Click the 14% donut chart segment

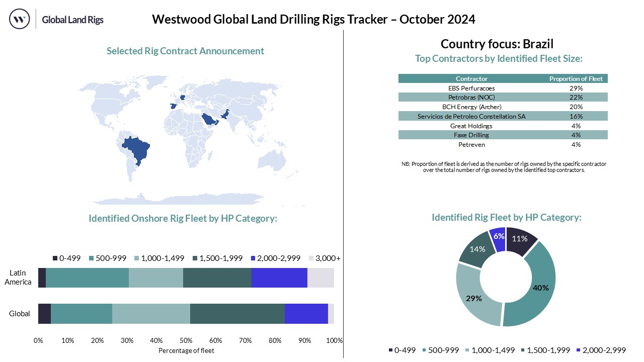475,249
